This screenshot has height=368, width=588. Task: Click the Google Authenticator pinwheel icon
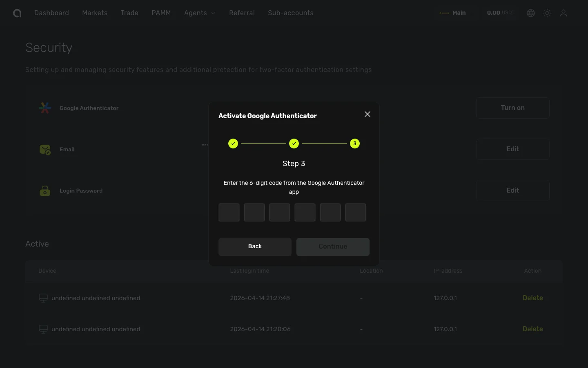[45, 108]
